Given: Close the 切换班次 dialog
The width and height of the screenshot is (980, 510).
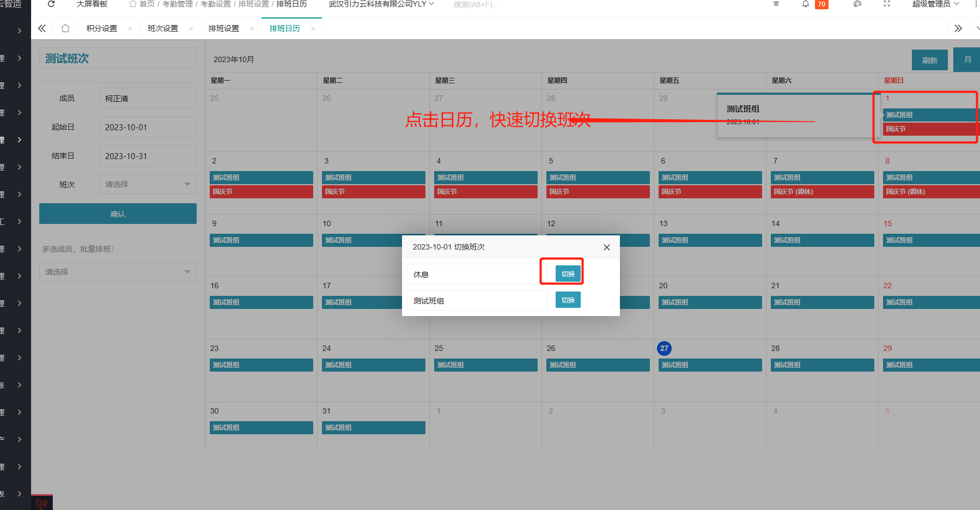Looking at the screenshot, I should [x=606, y=247].
